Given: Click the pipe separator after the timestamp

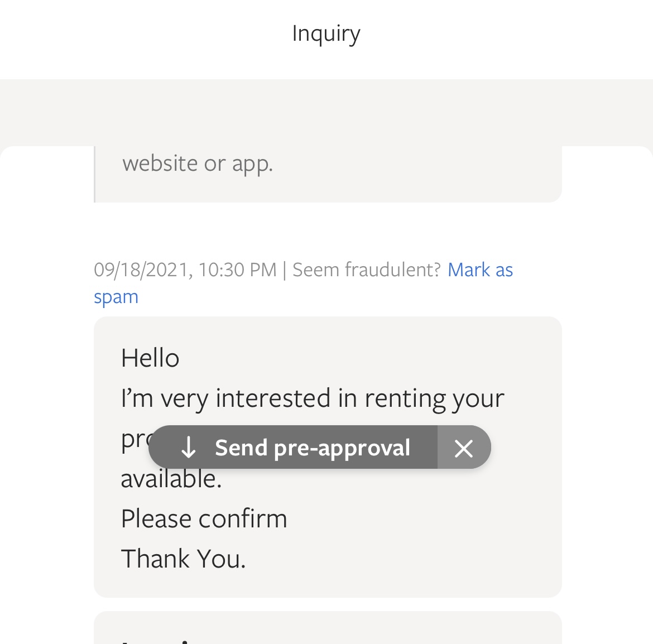Looking at the screenshot, I should (285, 270).
